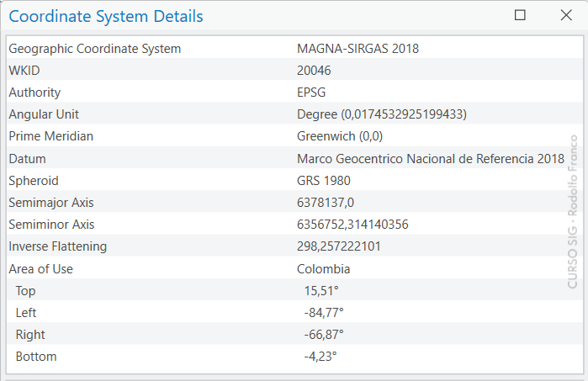Click the Marco Geocentrico Nacional datum value
This screenshot has height=381, width=588.
point(430,158)
